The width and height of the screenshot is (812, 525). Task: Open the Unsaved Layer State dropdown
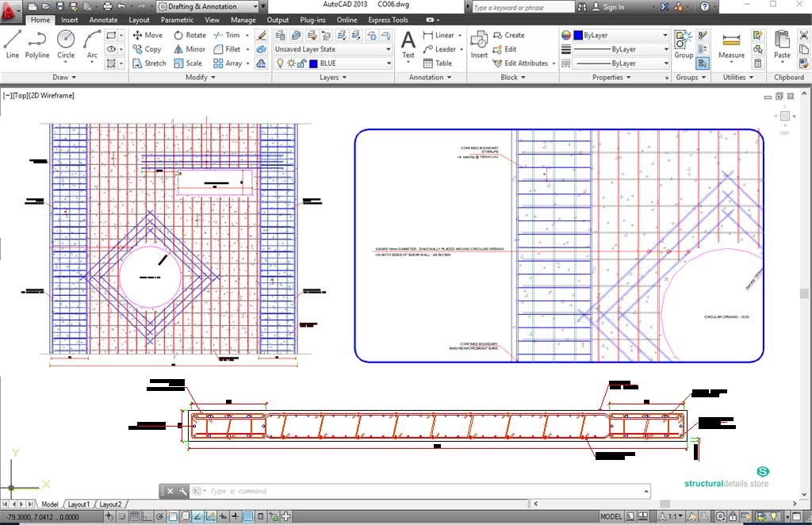click(x=333, y=49)
